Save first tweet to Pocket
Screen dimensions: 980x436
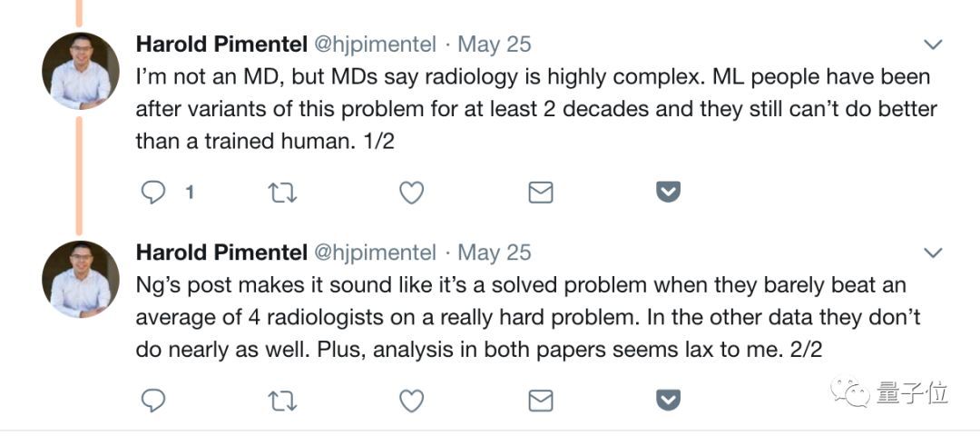[669, 193]
